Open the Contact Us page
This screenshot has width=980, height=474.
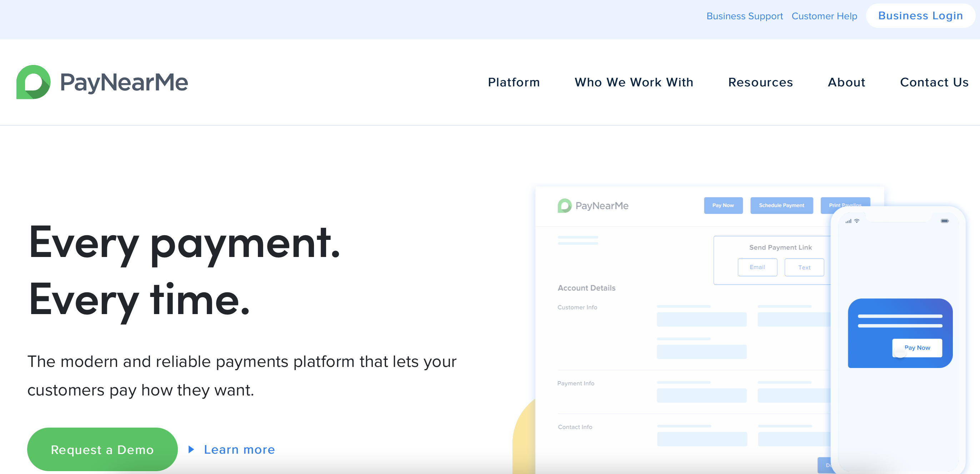[934, 82]
